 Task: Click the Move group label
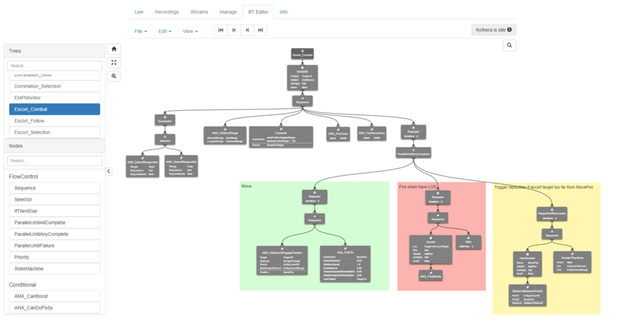[247, 186]
